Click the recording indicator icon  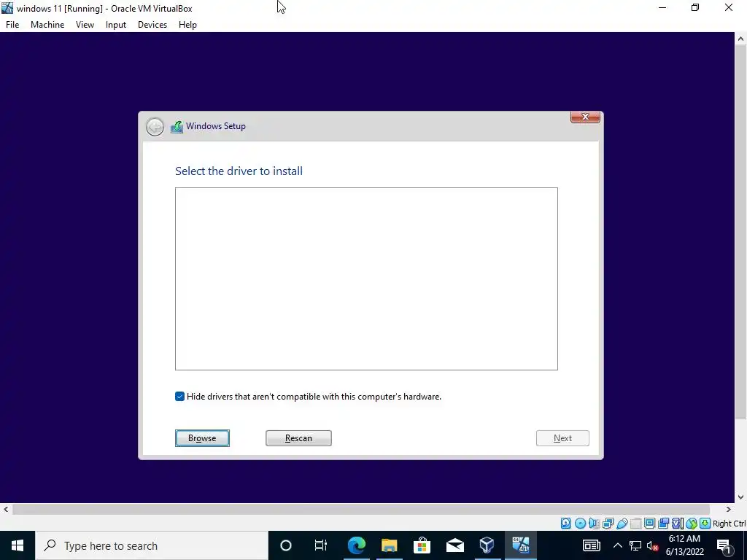663,524
